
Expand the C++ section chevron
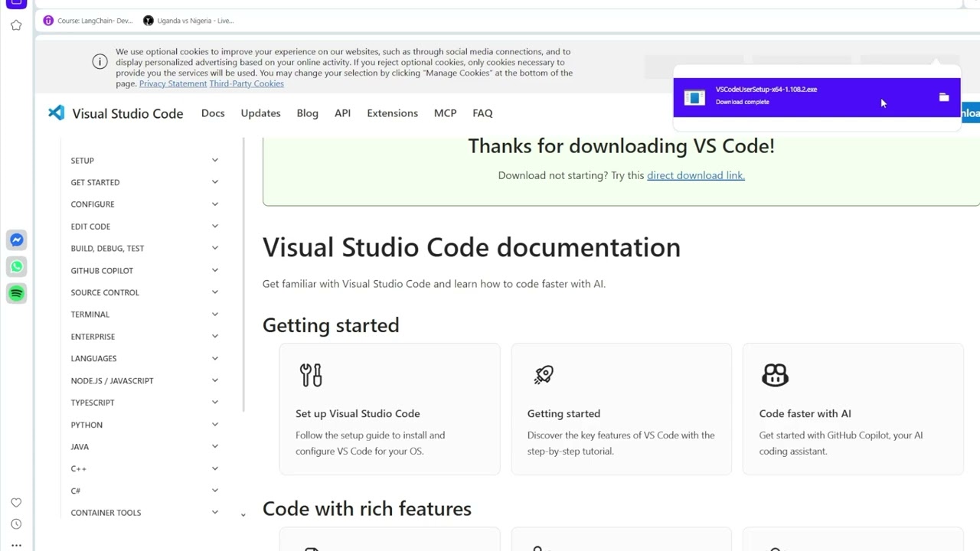[x=215, y=468]
